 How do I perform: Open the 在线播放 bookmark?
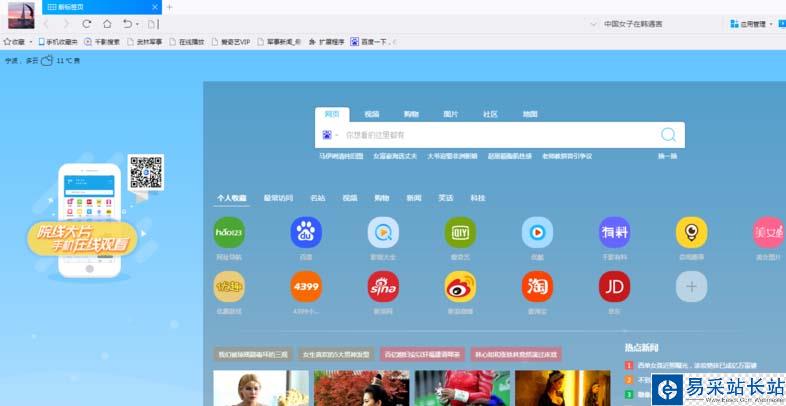[187, 42]
